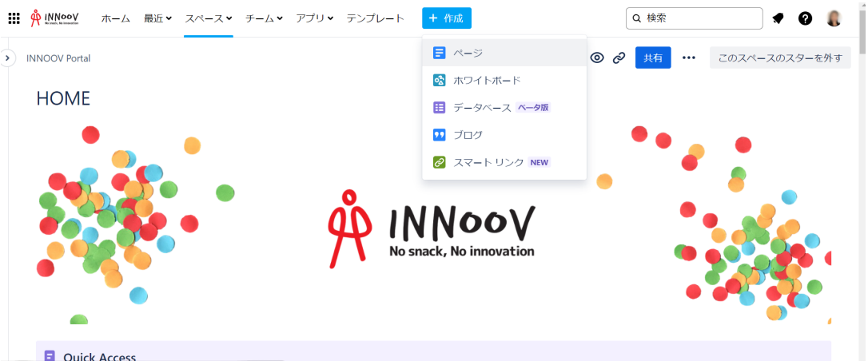Click into the 検索 search field

coord(695,18)
